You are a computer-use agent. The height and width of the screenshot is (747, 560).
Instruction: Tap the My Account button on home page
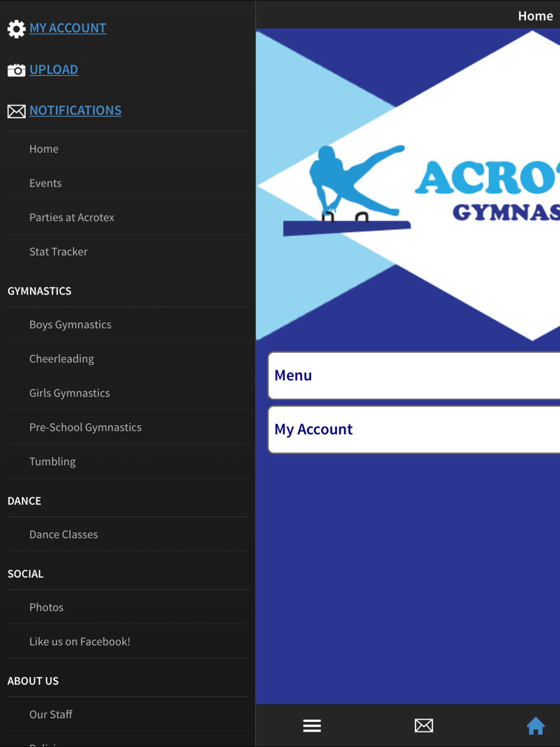(414, 429)
